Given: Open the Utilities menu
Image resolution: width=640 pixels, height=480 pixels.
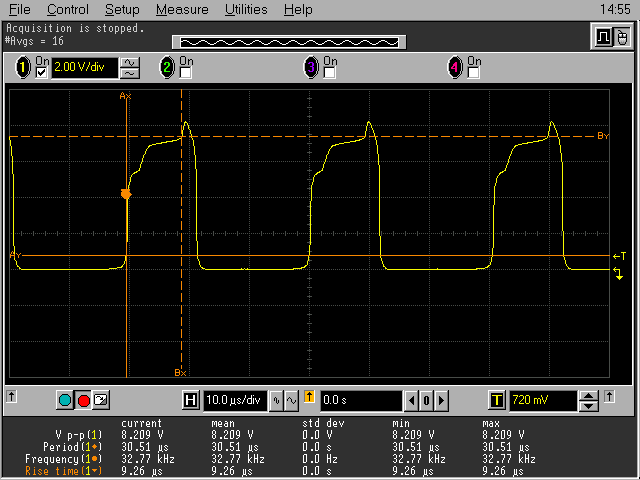Looking at the screenshot, I should (x=246, y=9).
